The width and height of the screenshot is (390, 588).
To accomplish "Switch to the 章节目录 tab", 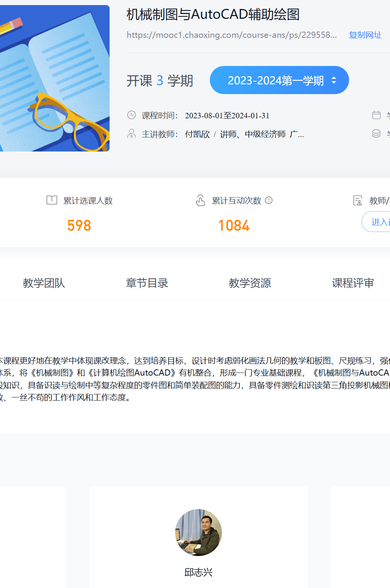I will (147, 283).
